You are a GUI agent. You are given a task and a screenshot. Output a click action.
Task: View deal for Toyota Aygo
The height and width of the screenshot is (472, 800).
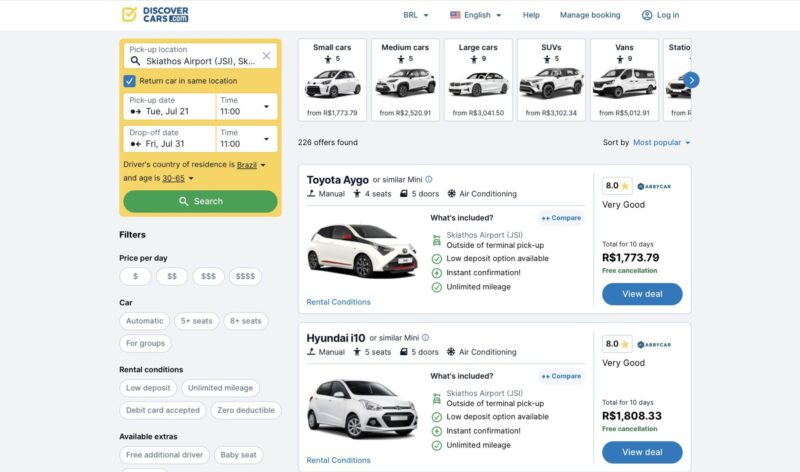point(642,294)
